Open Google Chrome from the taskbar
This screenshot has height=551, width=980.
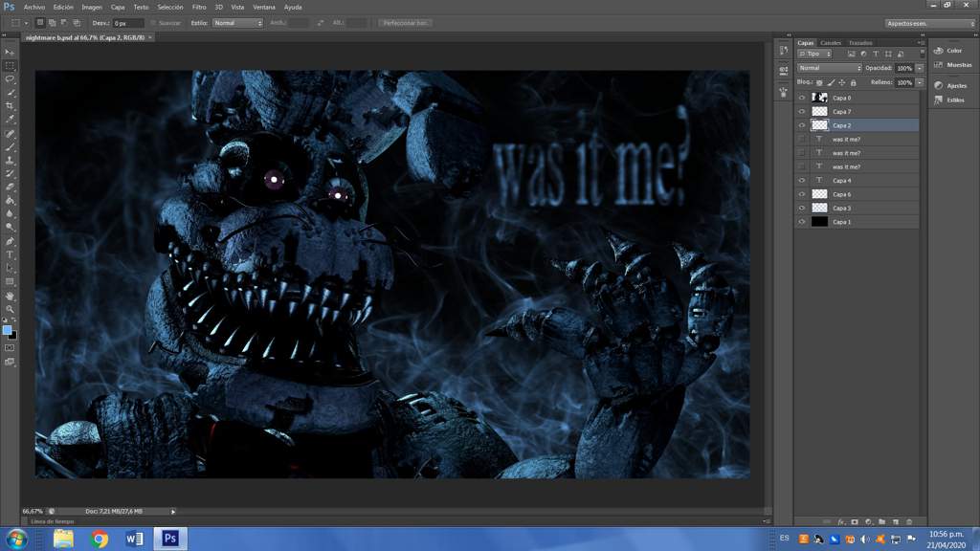pyautogui.click(x=99, y=539)
